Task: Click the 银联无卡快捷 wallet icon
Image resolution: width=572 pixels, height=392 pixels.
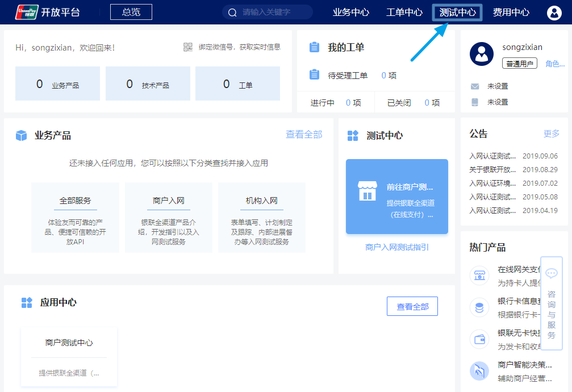Action: coord(479,339)
